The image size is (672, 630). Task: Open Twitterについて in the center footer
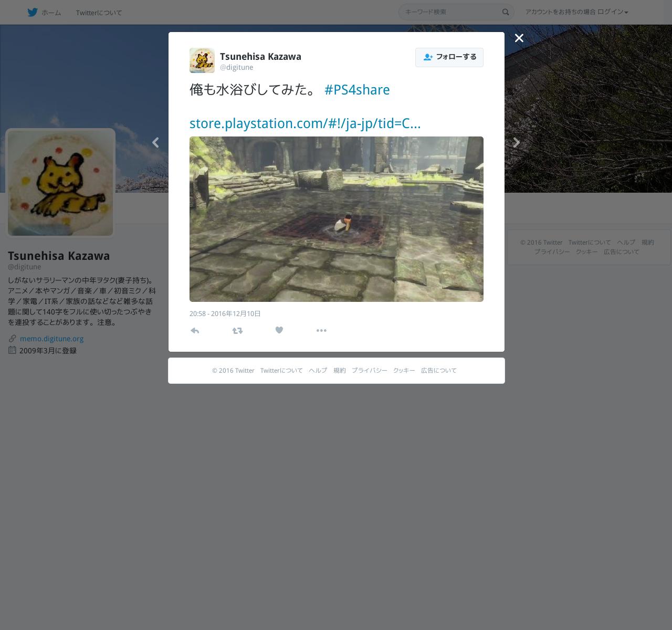281,371
